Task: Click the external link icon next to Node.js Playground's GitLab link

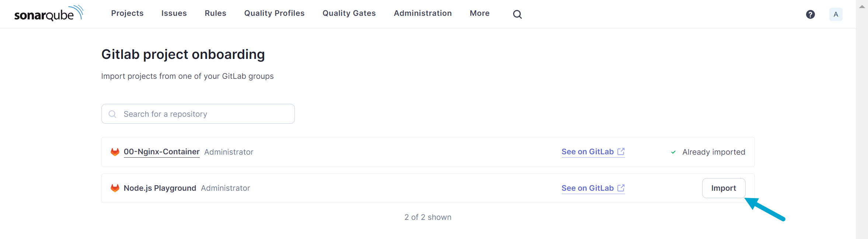Action: coord(621,187)
